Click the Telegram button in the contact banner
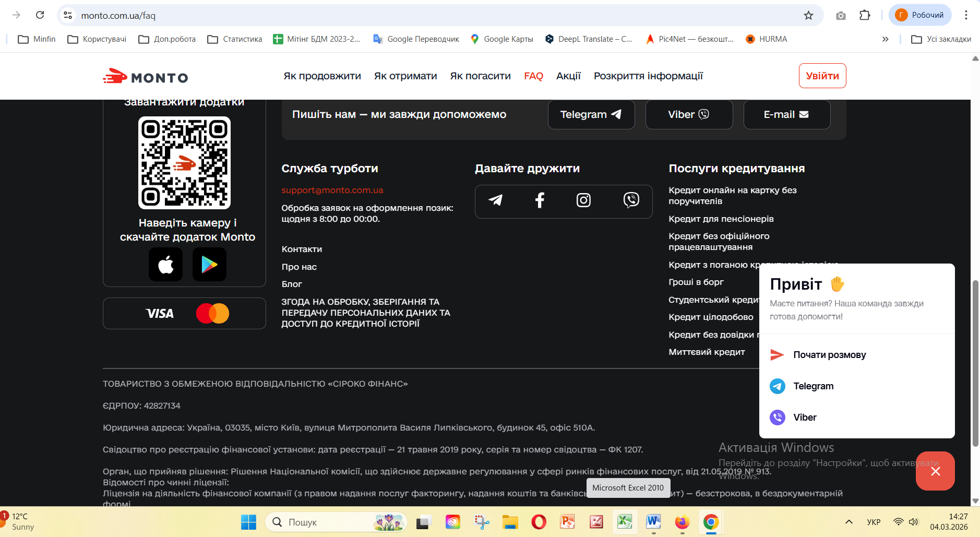Viewport: 980px width, 537px height. [x=591, y=114]
